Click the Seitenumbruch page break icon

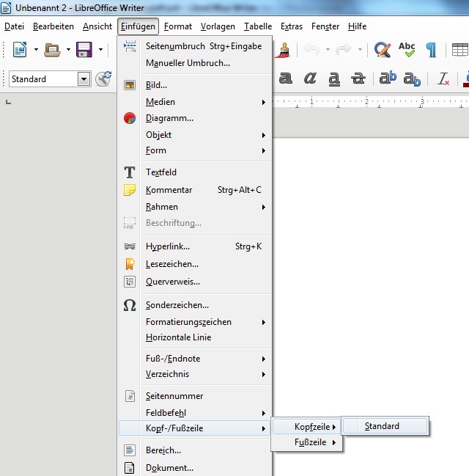[x=130, y=46]
